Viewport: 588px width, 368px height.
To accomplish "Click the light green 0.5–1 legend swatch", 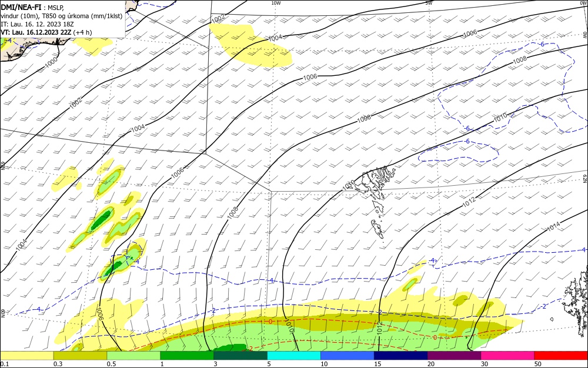I will pos(133,356).
